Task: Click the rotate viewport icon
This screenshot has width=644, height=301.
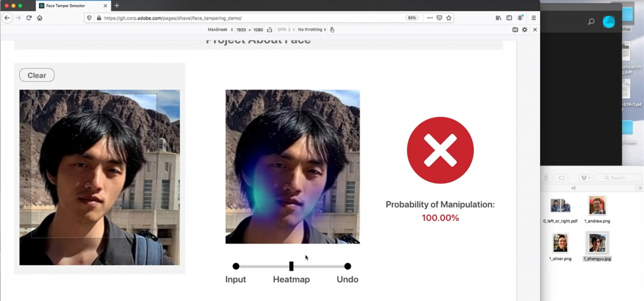Action: 269,30
